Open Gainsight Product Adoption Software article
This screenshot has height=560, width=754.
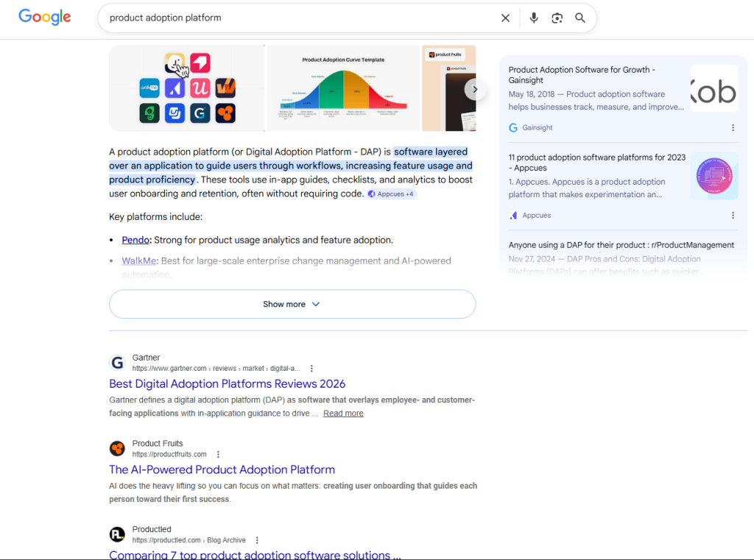point(582,75)
